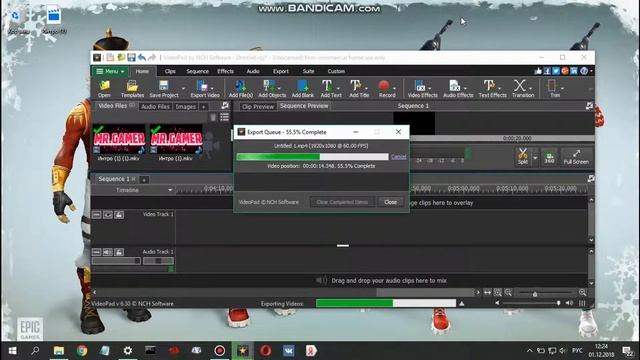Toggle lock on Audio Track 1
The width and height of the screenshot is (640, 360).
[x=119, y=252]
